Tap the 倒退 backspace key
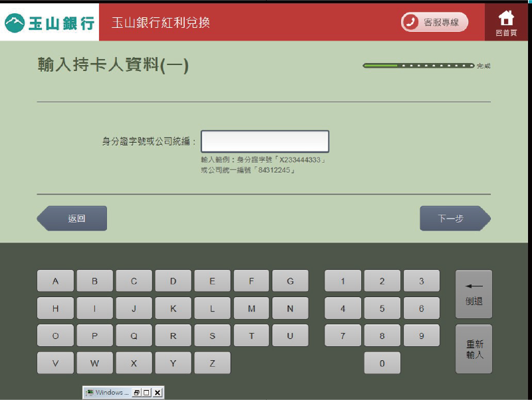 tap(473, 294)
